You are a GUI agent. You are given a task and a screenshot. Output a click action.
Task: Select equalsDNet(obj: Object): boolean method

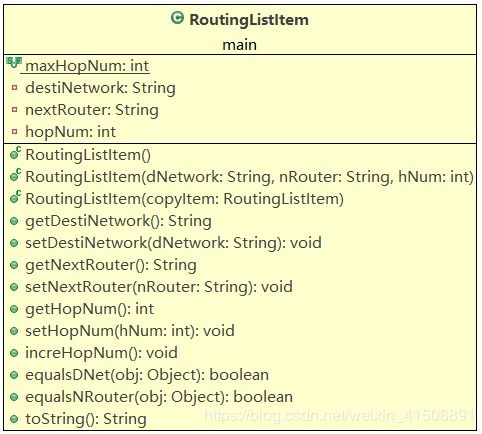click(x=147, y=375)
